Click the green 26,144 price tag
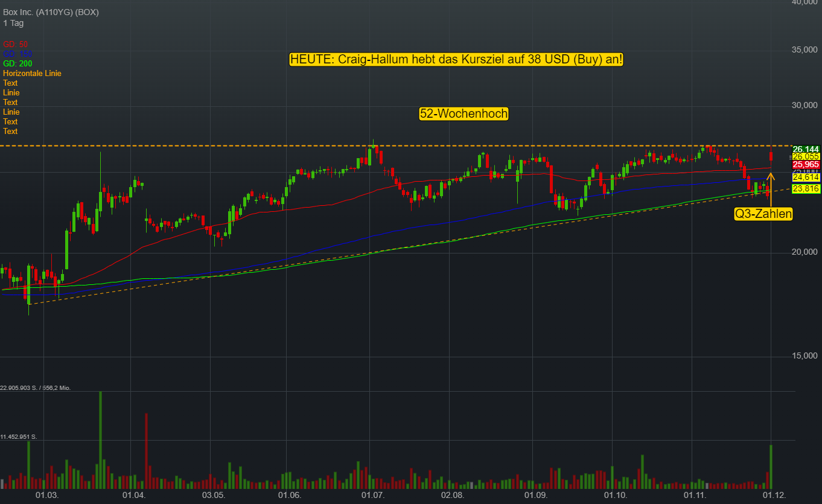Image resolution: width=822 pixels, height=504 pixels. [x=806, y=149]
